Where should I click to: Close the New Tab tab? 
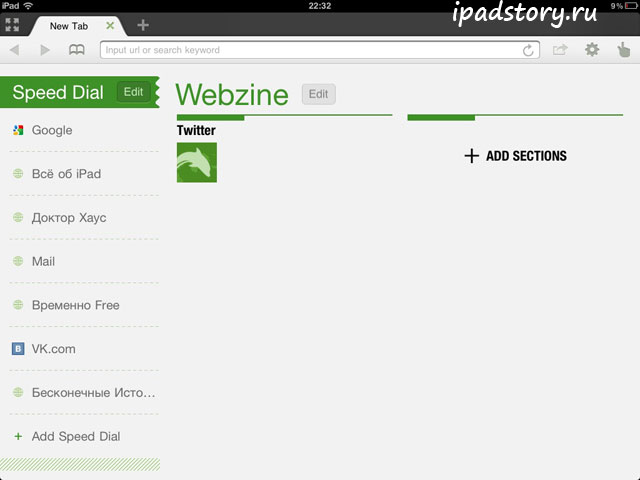click(x=110, y=26)
